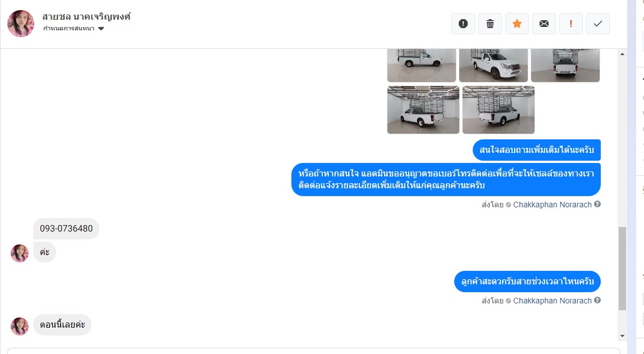644x354 pixels.
Task: Mark conversation as spam with octagon icon
Action: point(463,24)
